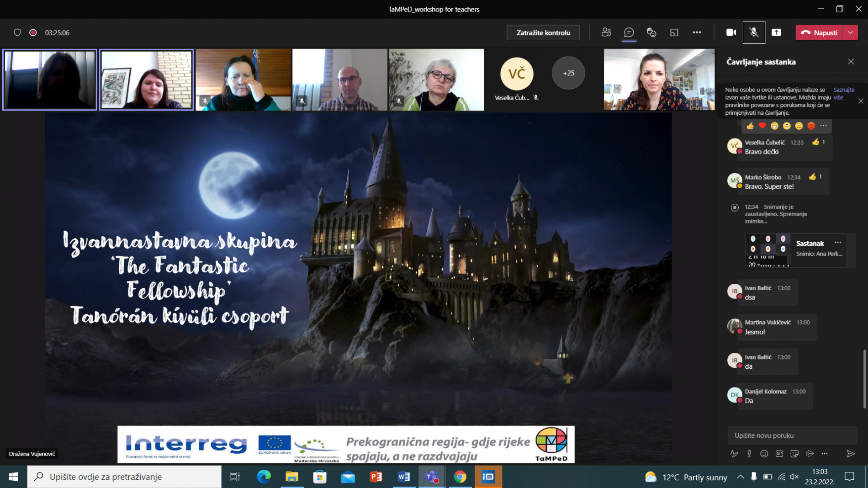Screen dimensions: 868x488
Task: React with red heart emoji
Action: click(x=762, y=126)
